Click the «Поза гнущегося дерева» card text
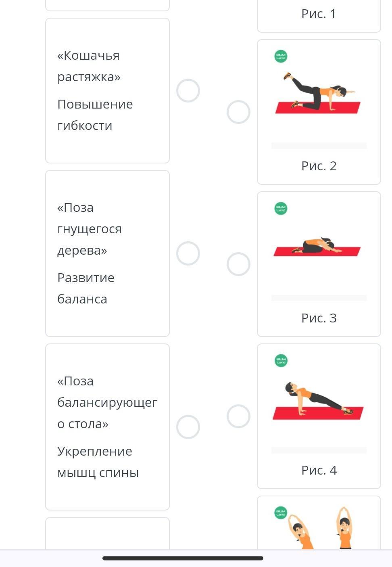Image resolution: width=392 pixels, height=567 pixels. point(89,229)
